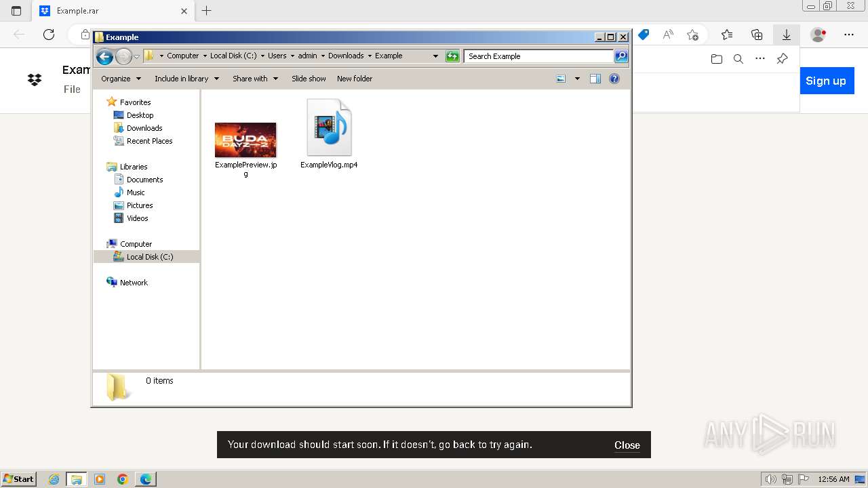Start the Slide show
The image size is (868, 488).
click(309, 79)
